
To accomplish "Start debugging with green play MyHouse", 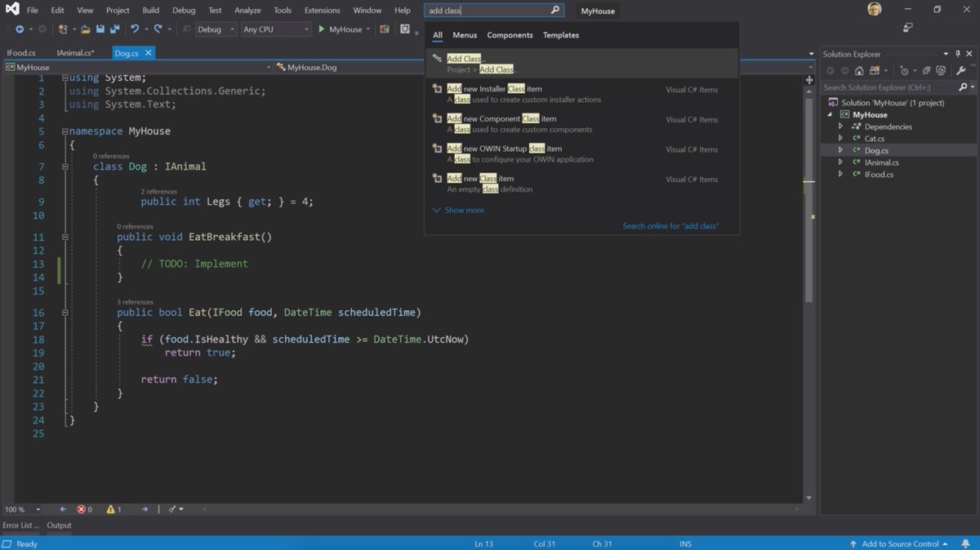I will coord(340,29).
